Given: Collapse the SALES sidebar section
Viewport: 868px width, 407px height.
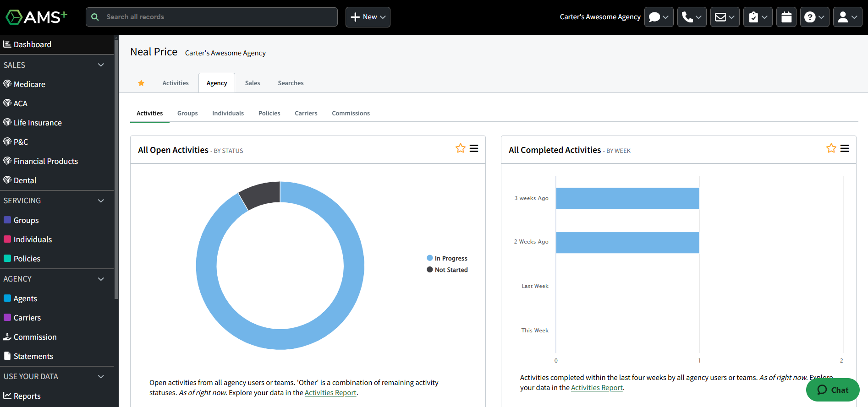Looking at the screenshot, I should tap(101, 65).
